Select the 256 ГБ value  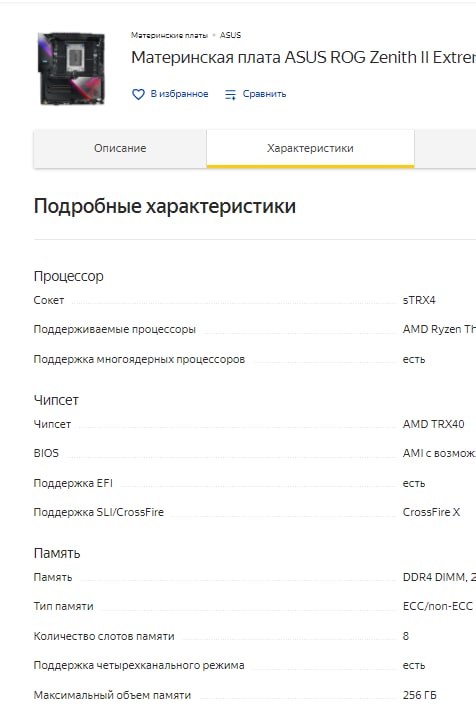pos(420,695)
